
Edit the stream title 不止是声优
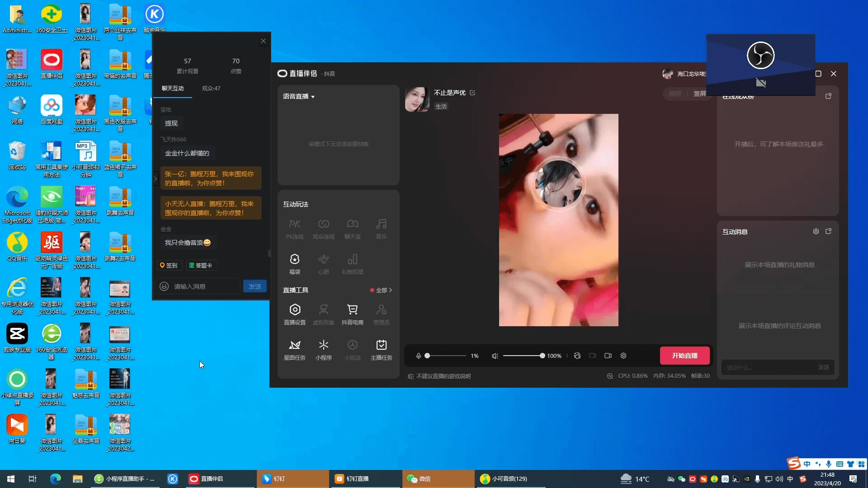(472, 93)
